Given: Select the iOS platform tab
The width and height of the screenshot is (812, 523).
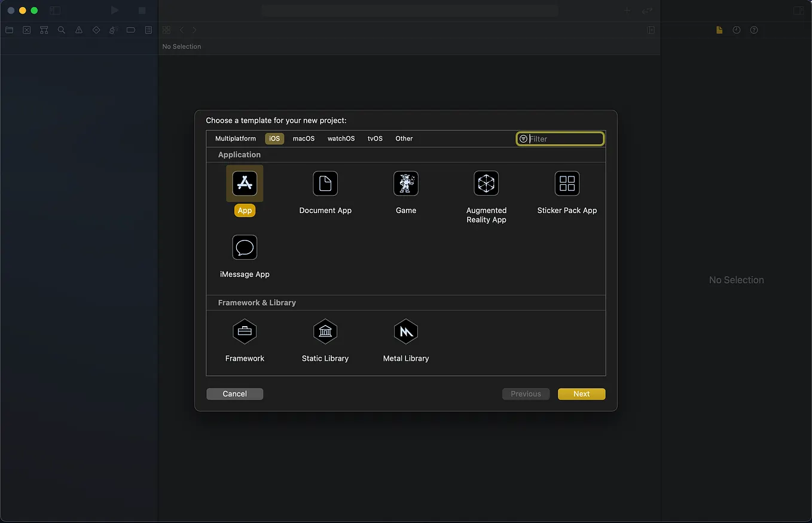Looking at the screenshot, I should click(274, 138).
